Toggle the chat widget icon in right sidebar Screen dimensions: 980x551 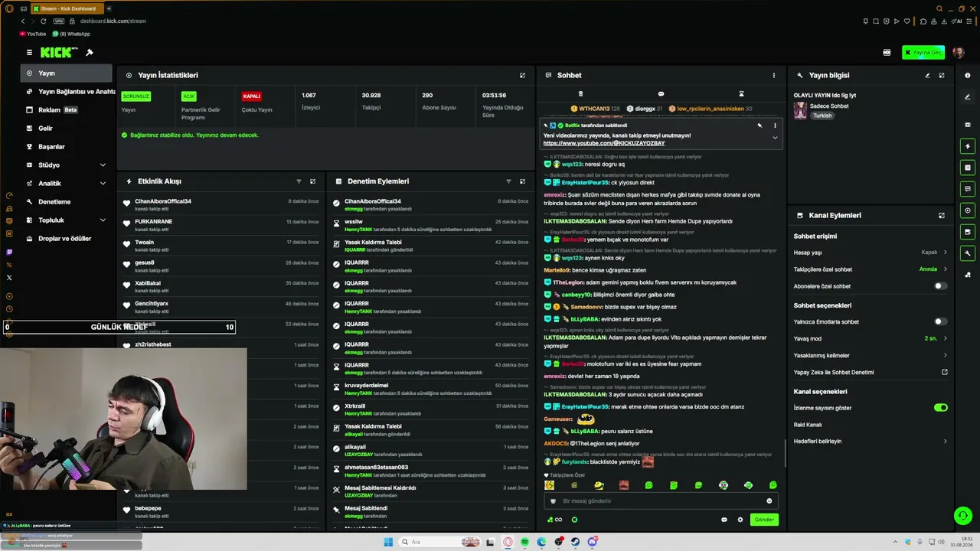(968, 189)
